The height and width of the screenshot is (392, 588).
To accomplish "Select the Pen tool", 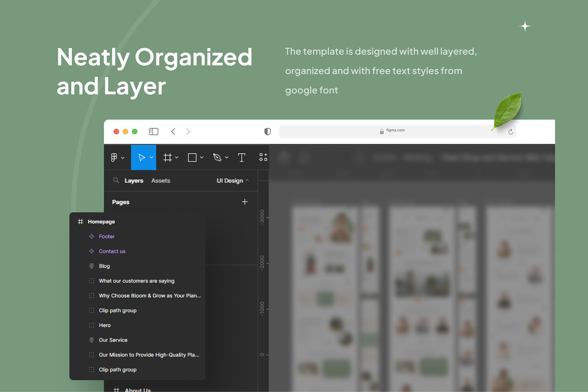I will [x=217, y=157].
